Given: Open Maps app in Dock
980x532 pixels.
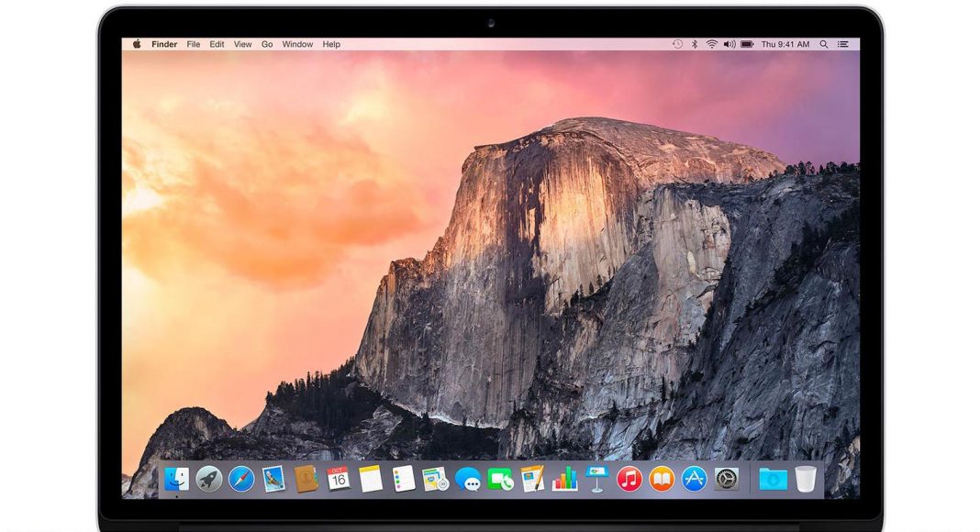Looking at the screenshot, I should [436, 479].
